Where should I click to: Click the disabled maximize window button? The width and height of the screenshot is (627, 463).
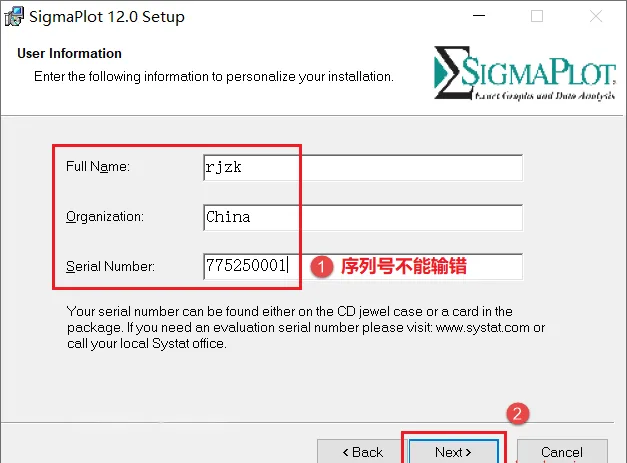pyautogui.click(x=537, y=16)
